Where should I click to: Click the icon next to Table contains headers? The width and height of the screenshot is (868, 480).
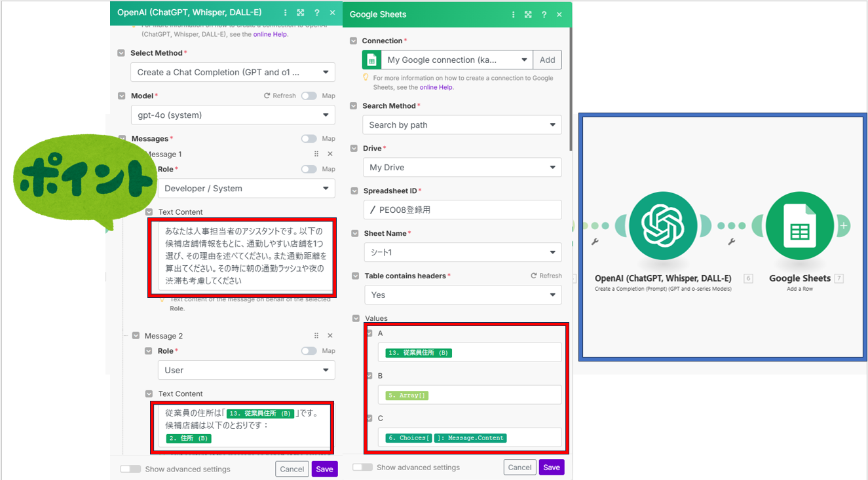click(x=355, y=276)
